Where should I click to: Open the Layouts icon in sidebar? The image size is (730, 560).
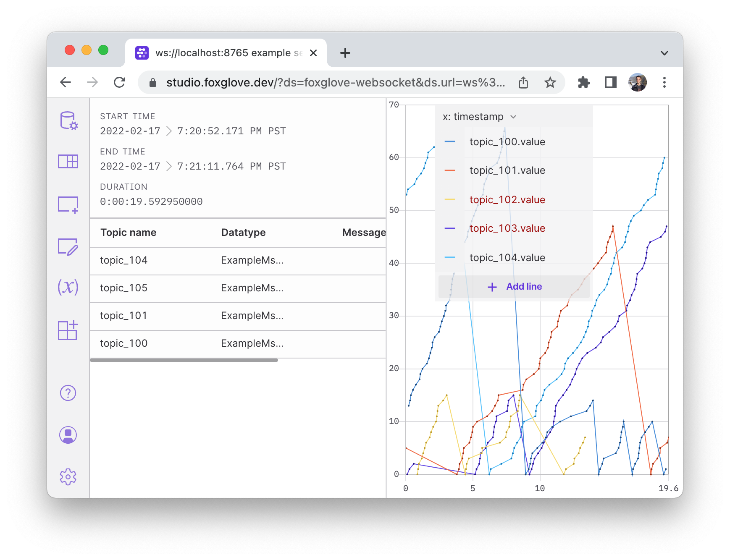tap(68, 162)
